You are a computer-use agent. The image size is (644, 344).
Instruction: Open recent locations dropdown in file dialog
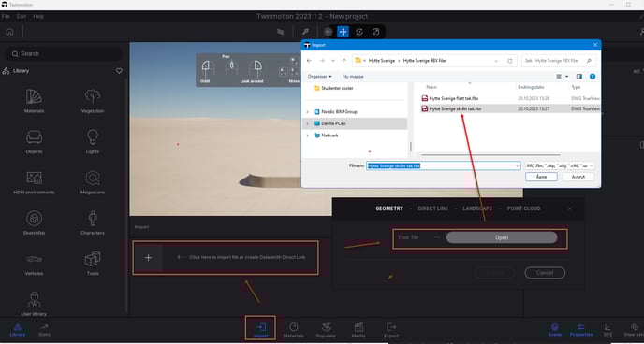coord(333,61)
